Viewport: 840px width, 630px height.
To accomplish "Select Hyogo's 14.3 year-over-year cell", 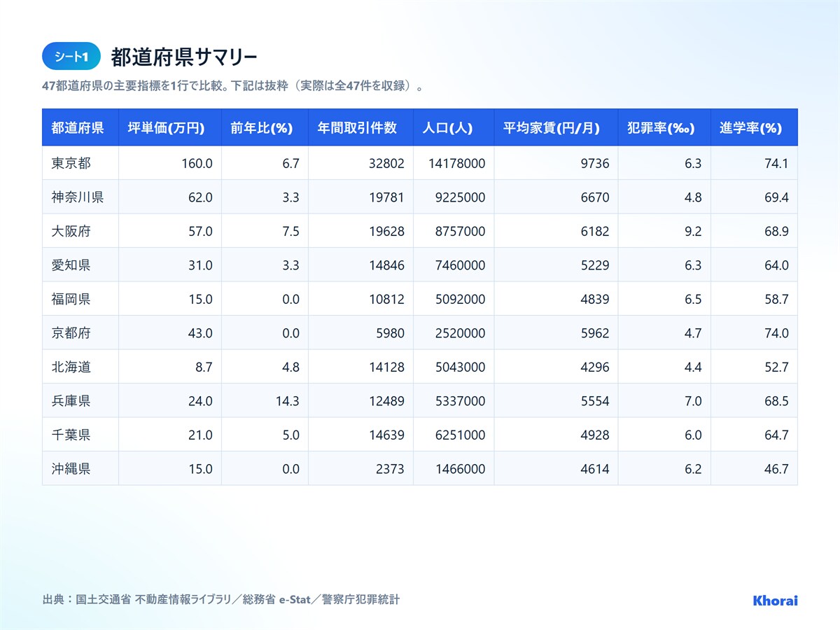I will (x=265, y=401).
